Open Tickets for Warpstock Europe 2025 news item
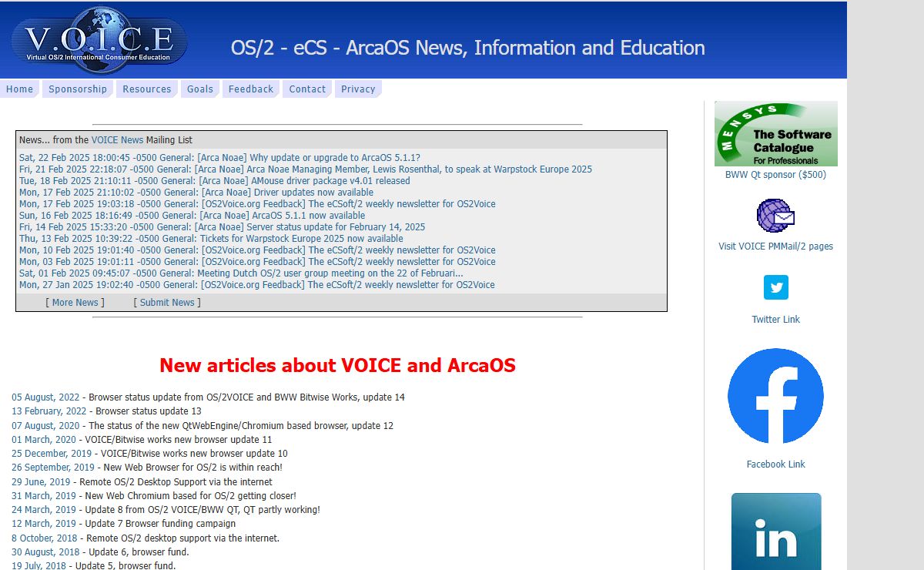 (x=211, y=239)
